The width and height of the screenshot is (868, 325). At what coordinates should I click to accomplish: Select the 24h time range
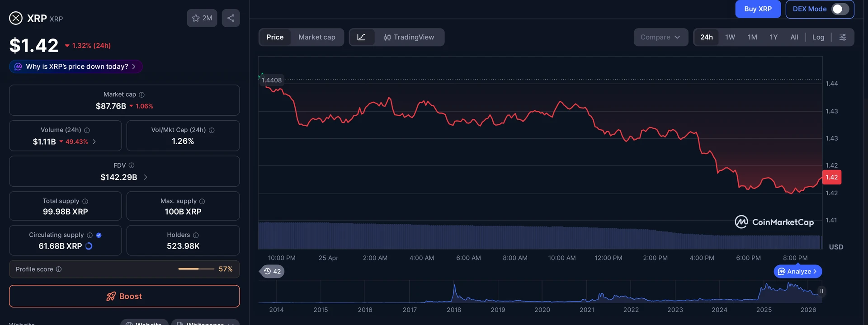pos(707,37)
